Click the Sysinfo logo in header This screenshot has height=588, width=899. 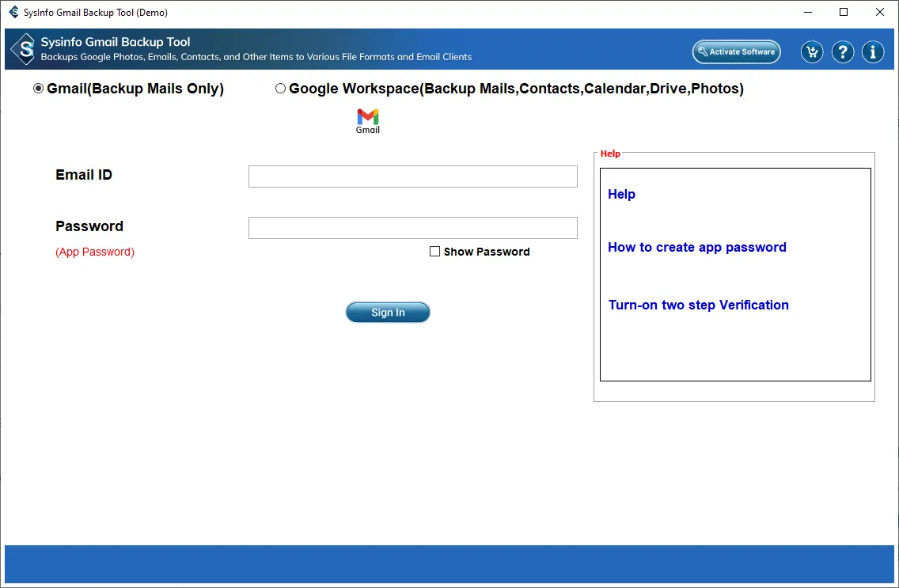[24, 49]
